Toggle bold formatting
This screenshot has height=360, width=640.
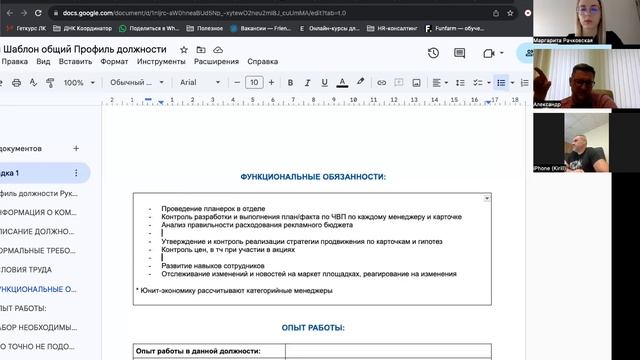click(x=290, y=83)
